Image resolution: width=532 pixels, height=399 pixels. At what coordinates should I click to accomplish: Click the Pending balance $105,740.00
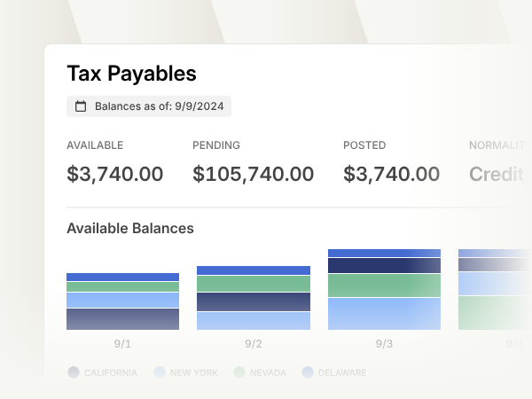[x=253, y=174]
